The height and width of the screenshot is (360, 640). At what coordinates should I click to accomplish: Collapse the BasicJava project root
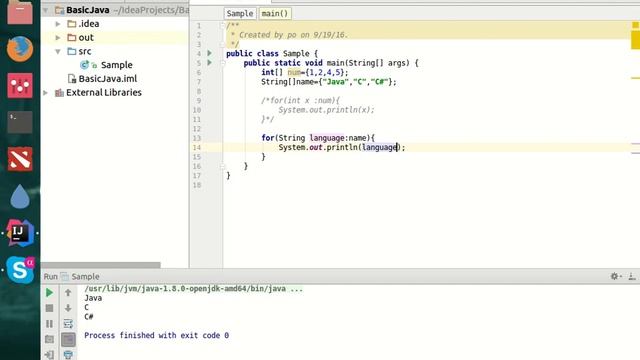(46, 10)
